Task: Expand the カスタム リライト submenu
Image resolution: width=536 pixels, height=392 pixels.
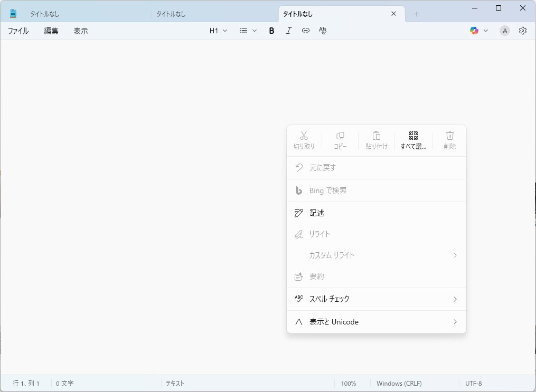Action: coord(376,255)
